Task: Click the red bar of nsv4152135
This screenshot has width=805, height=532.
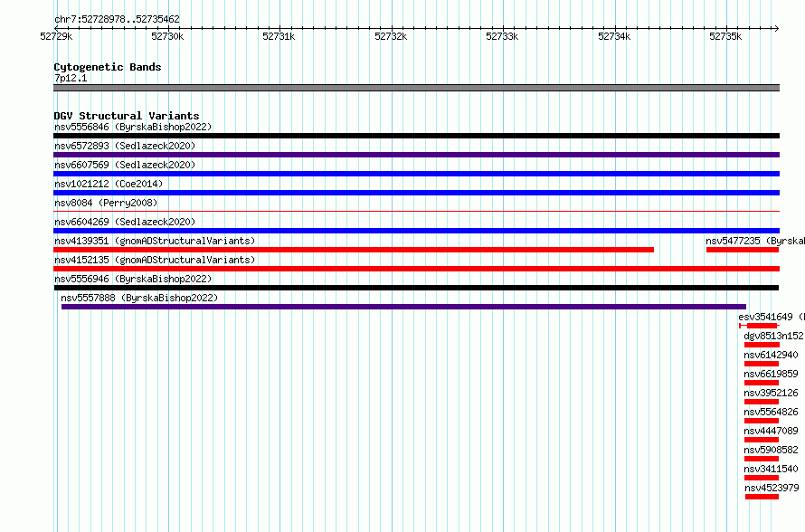Action: point(416,269)
